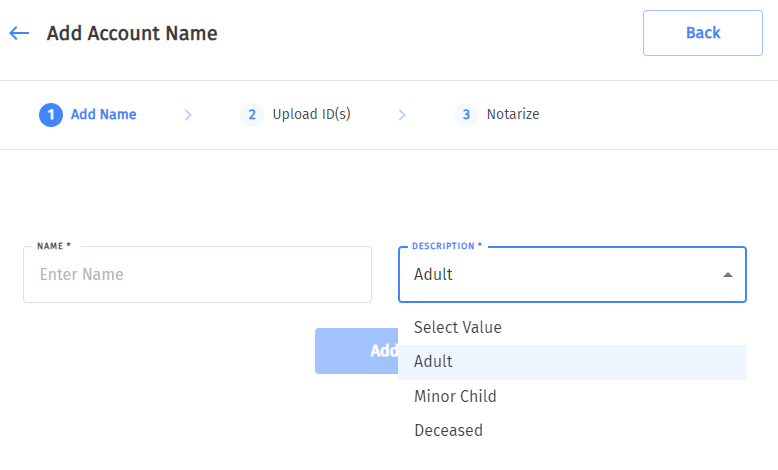Focus the Enter Name input field
Image resolution: width=778 pixels, height=470 pixels.
pos(197,274)
